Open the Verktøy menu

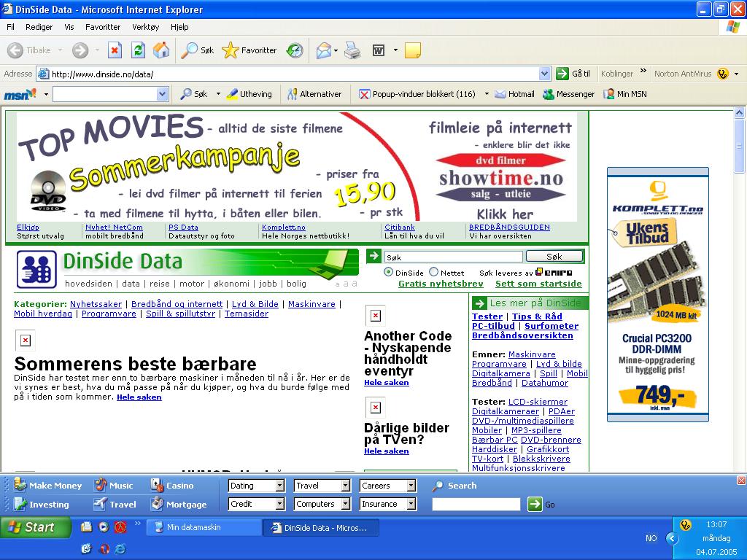click(146, 27)
